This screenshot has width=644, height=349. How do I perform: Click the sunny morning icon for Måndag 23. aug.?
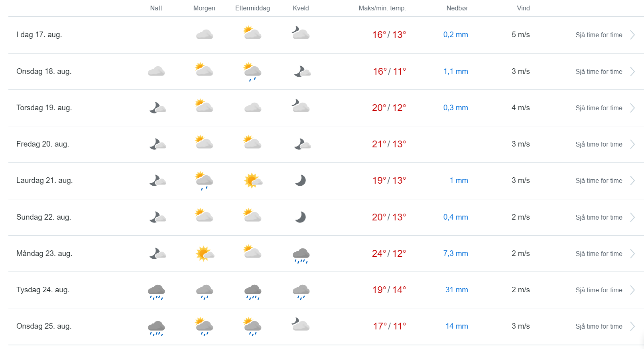point(205,254)
